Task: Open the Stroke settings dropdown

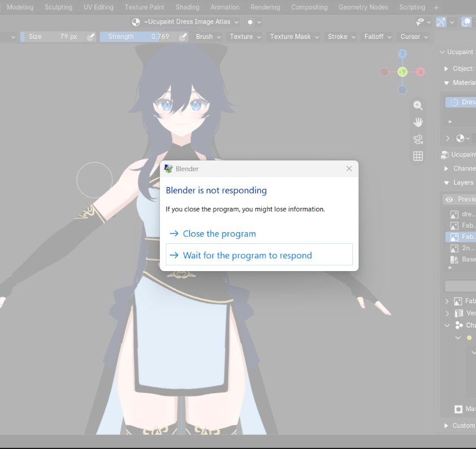Action: pos(341,37)
